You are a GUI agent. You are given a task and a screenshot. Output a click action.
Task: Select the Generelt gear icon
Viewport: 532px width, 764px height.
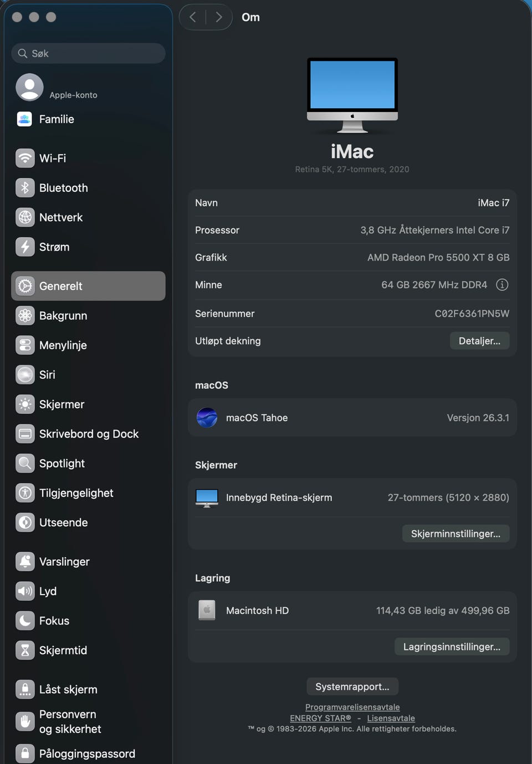(25, 286)
